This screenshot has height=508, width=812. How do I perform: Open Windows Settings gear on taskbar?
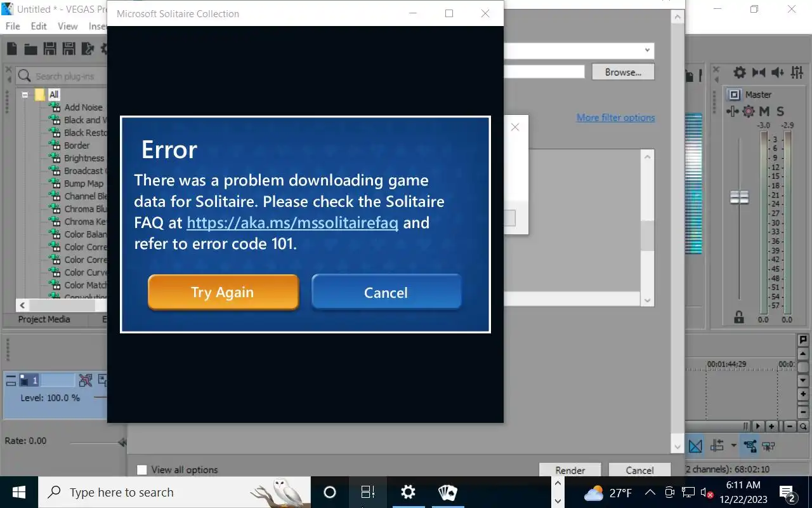pyautogui.click(x=408, y=492)
